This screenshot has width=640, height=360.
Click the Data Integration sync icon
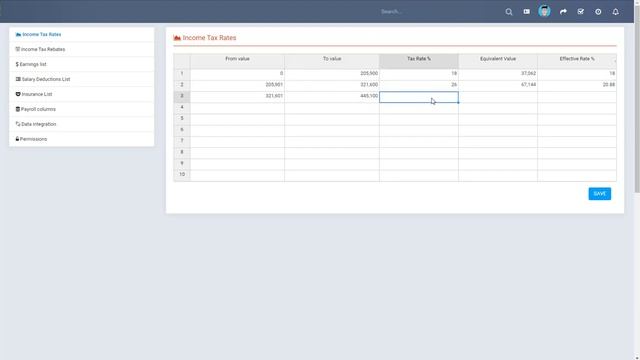18,124
